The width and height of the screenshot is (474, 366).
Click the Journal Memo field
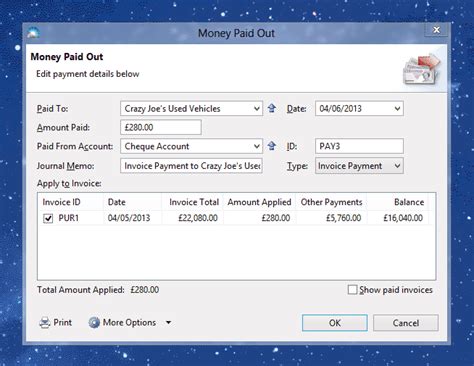click(x=191, y=166)
